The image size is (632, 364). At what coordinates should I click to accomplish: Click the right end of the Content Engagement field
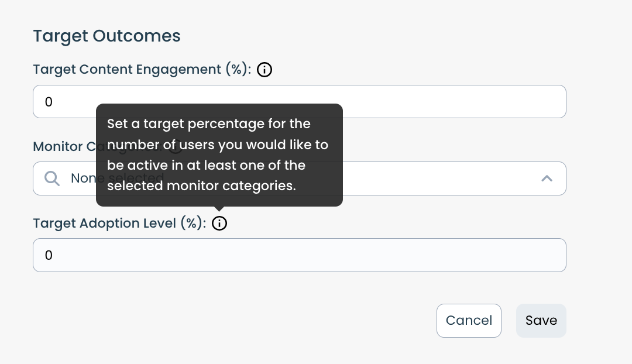click(550, 102)
